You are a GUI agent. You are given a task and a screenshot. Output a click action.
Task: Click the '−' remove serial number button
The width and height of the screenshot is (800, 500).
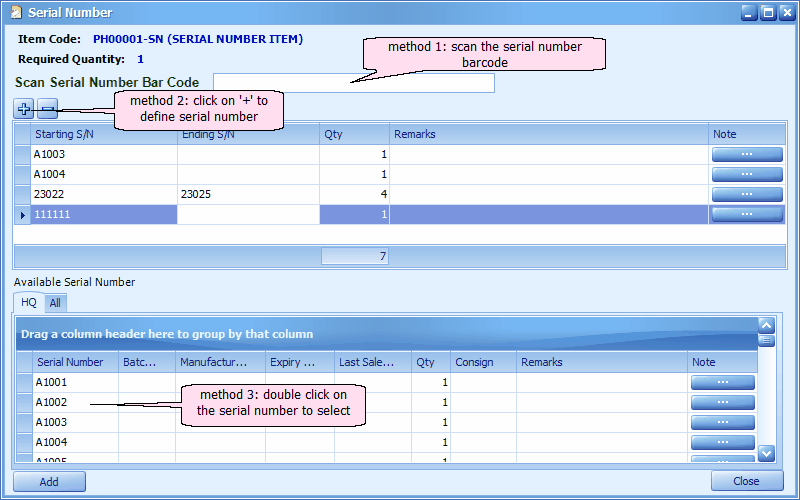click(47, 108)
